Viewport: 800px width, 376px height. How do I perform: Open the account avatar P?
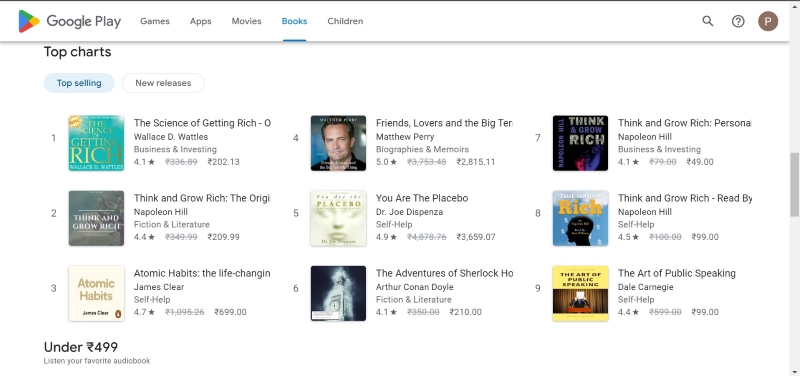[x=768, y=21]
